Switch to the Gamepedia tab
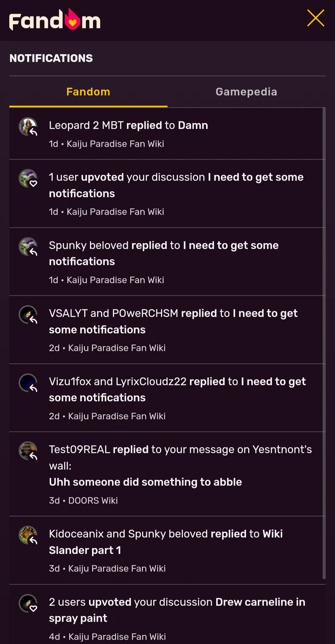Image resolution: width=335 pixels, height=644 pixels. pos(246,92)
